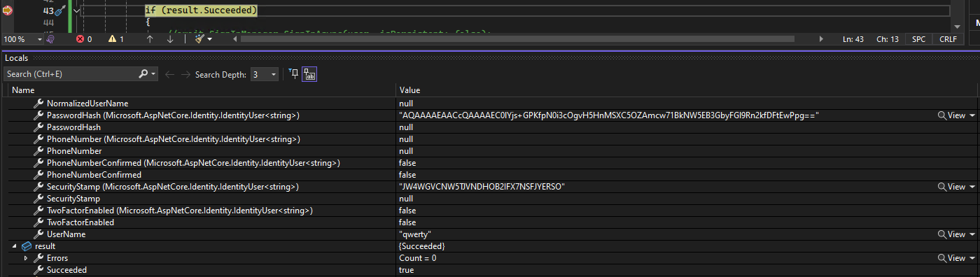
Task: Click the Ln: 43 line indicator
Action: tap(853, 39)
